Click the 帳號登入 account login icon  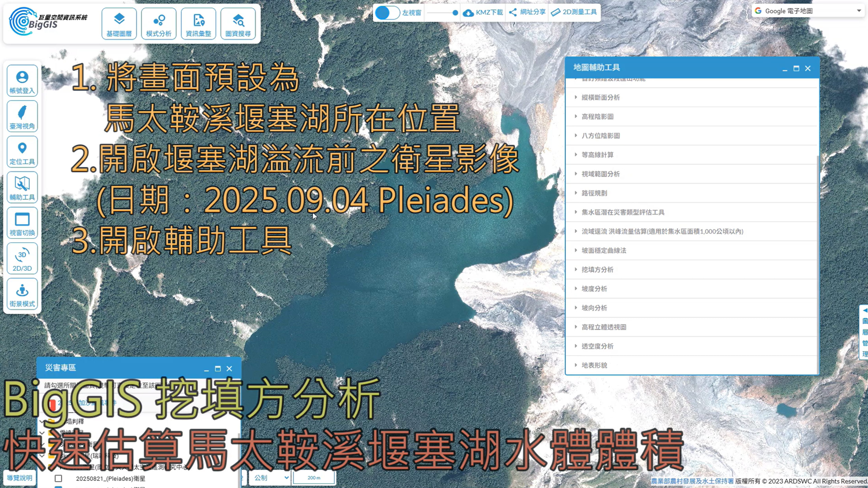22,81
